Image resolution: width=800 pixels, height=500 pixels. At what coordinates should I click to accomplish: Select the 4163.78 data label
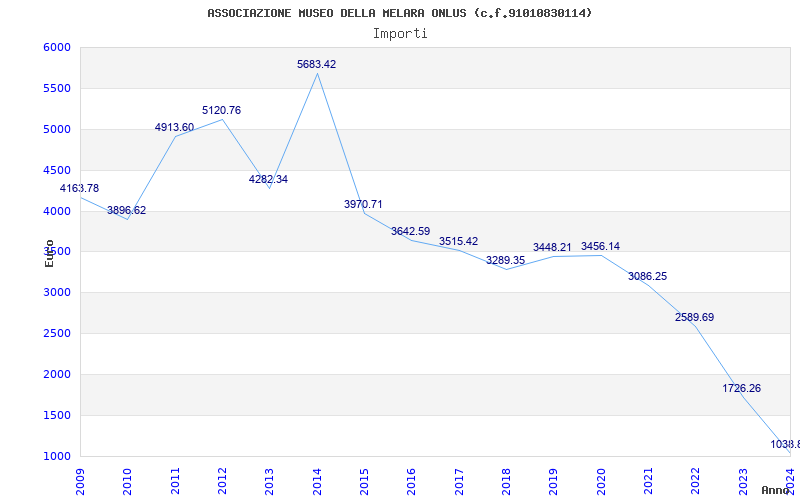(80, 188)
